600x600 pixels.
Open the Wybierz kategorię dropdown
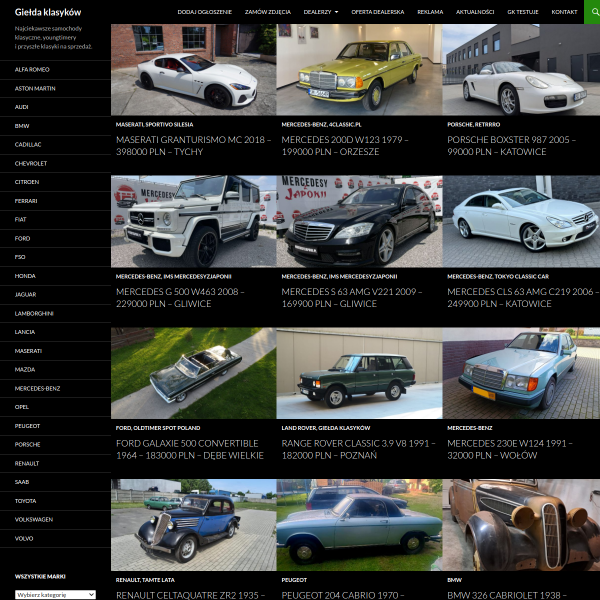tap(55, 594)
